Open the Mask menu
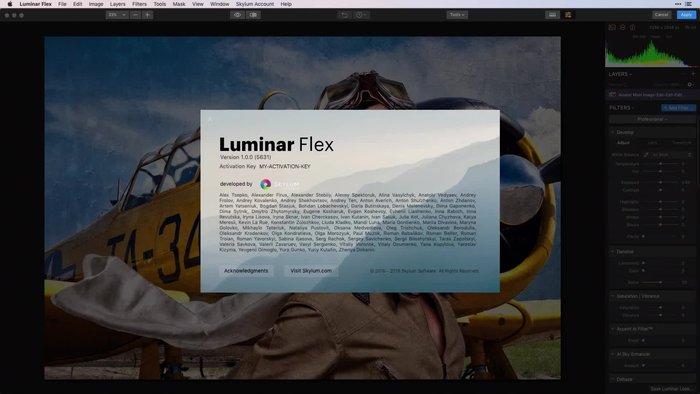Screen dimensions: 700x394 179,4
